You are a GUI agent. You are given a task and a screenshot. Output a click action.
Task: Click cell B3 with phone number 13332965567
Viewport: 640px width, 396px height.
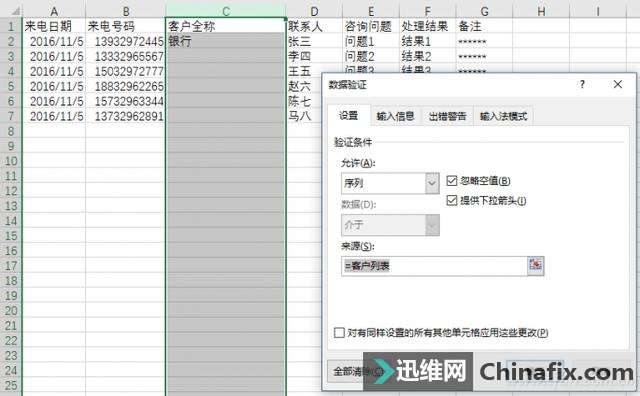tap(125, 56)
